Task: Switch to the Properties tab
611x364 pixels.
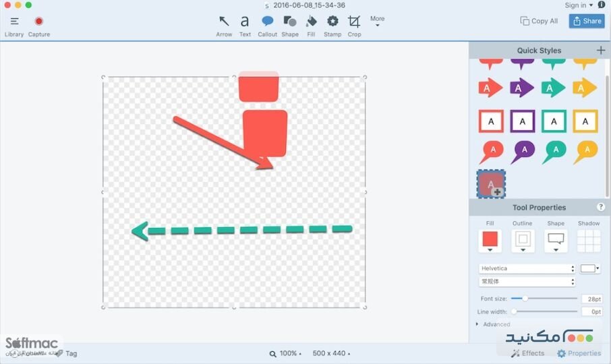Action: [579, 353]
